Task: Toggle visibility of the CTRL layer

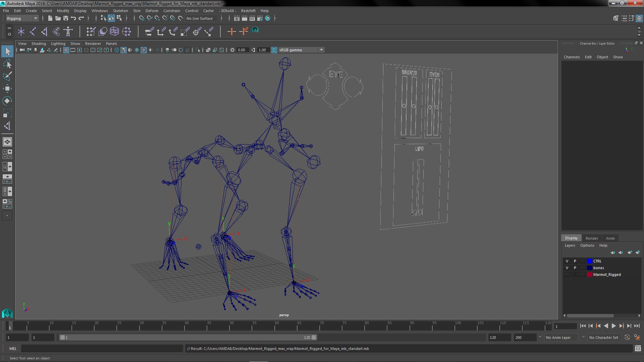Action: click(x=567, y=261)
